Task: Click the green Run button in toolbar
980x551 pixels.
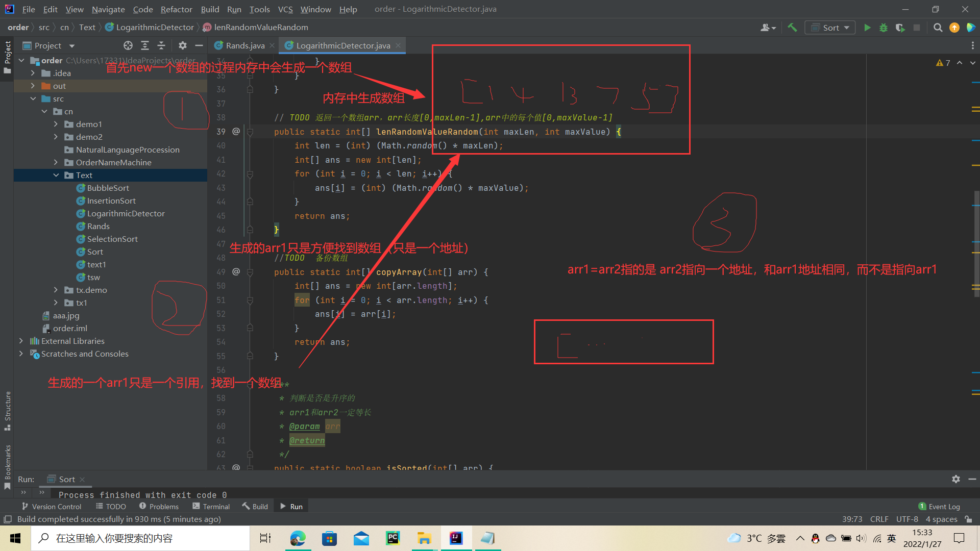Action: pos(867,28)
